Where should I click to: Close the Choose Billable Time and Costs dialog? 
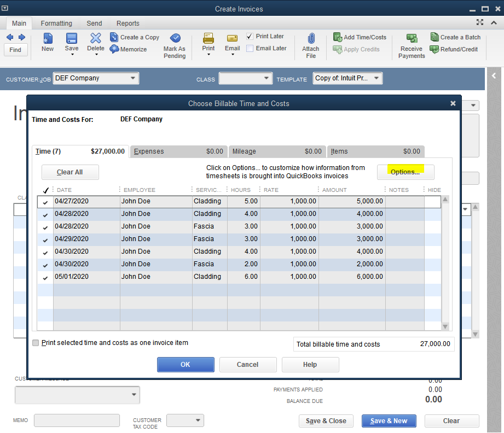(x=453, y=103)
